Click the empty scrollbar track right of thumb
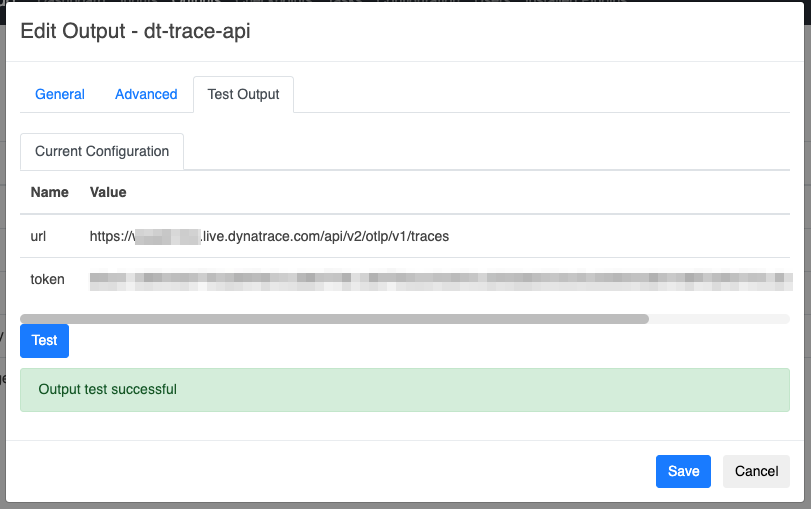The height and width of the screenshot is (509, 811). (x=719, y=319)
